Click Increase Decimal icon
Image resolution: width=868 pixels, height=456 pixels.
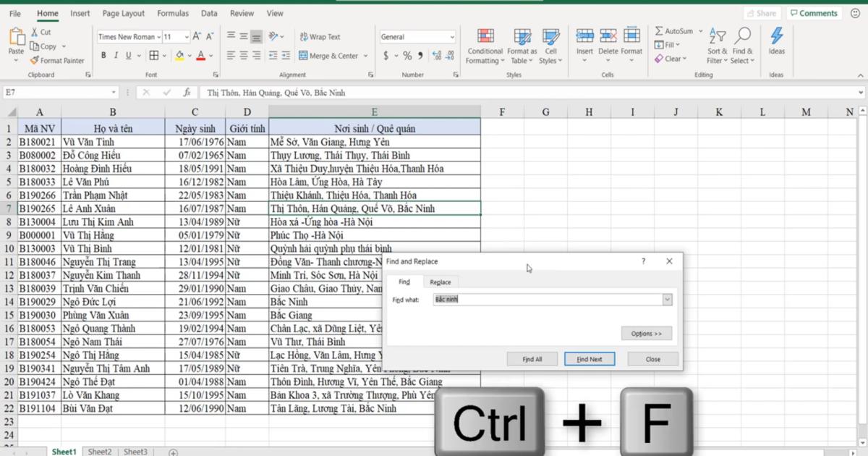pos(436,56)
